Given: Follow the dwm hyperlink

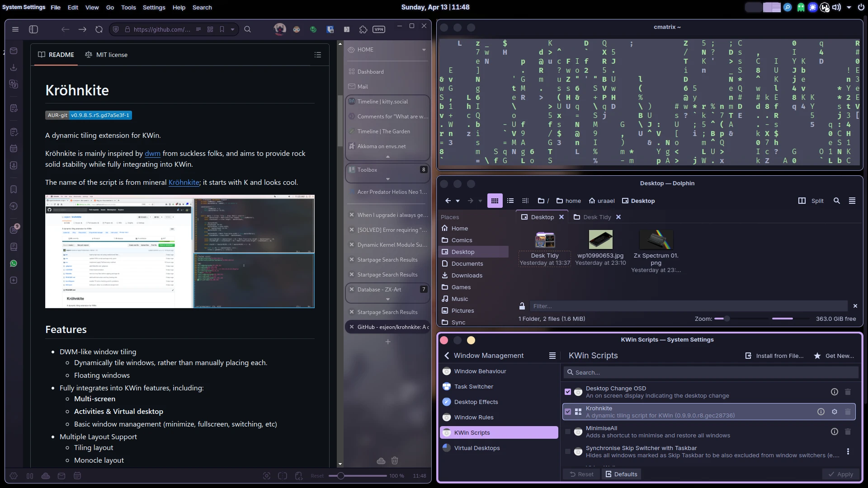Looking at the screenshot, I should 152,154.
